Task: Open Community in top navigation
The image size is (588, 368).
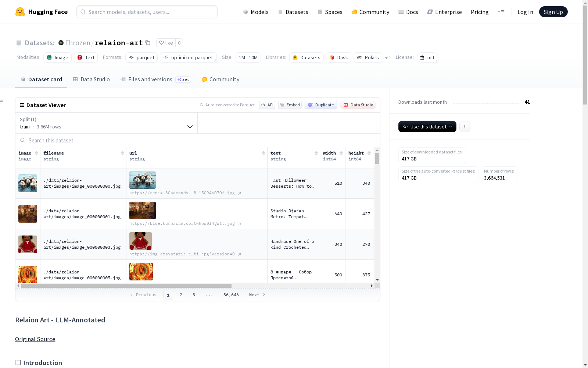Action: point(370,12)
